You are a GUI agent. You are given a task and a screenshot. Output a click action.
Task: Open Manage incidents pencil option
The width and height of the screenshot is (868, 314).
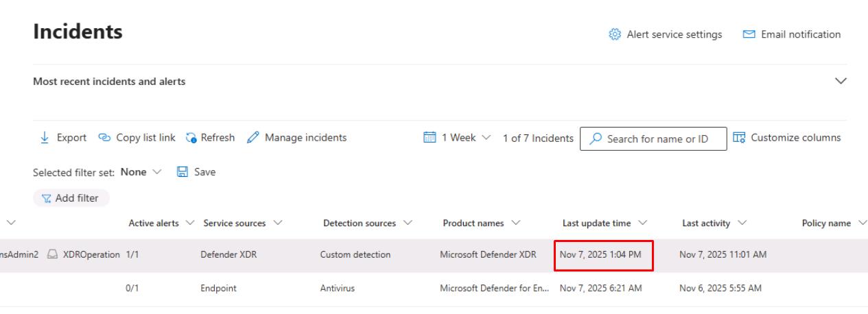pos(296,138)
